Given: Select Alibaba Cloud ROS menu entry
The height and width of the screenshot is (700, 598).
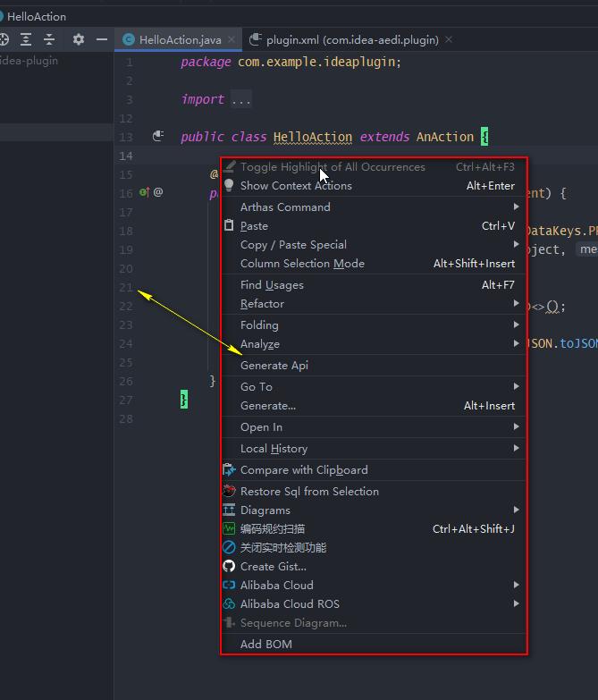Looking at the screenshot, I should (x=374, y=603).
